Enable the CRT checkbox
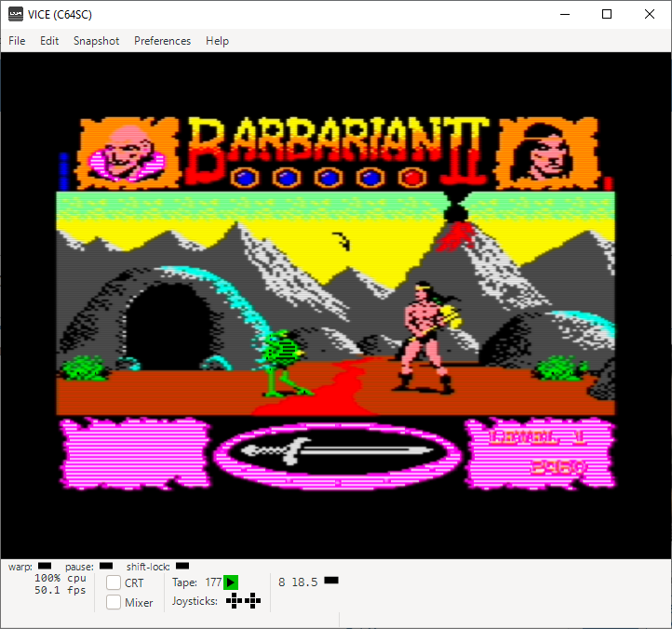Screen dimensions: 672x629 click(114, 582)
